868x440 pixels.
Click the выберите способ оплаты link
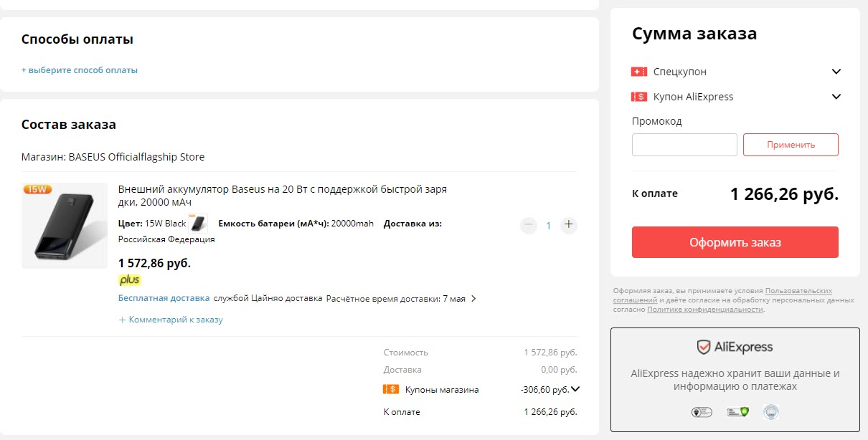[x=80, y=70]
